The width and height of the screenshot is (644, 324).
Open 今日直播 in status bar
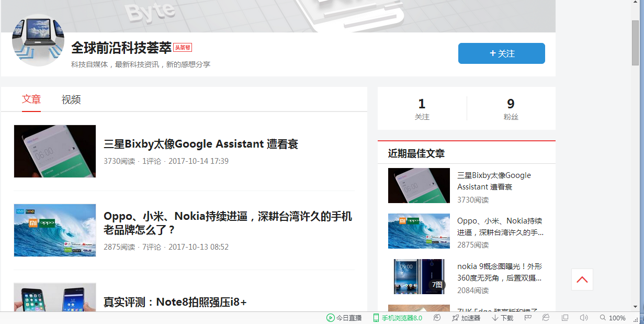(344, 318)
